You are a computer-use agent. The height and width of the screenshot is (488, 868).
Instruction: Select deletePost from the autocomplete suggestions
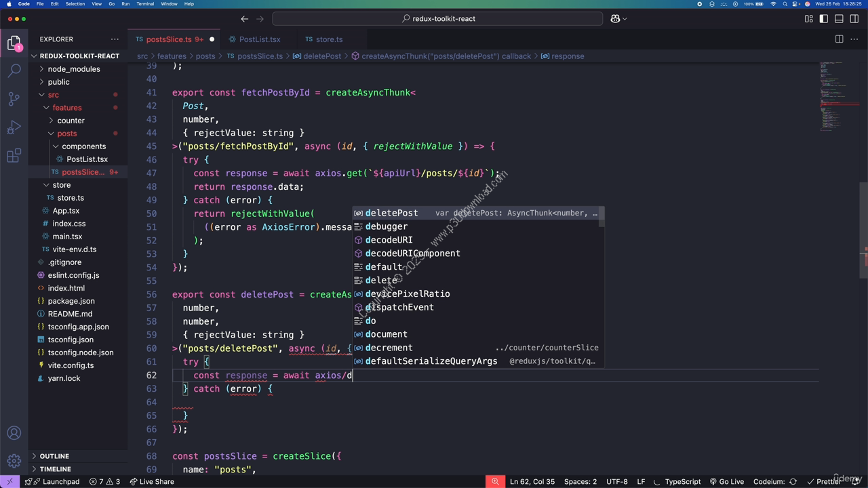(391, 213)
